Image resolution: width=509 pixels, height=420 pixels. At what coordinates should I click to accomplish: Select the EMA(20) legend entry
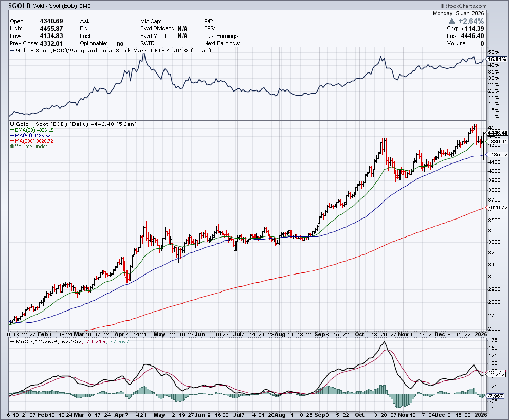point(32,130)
